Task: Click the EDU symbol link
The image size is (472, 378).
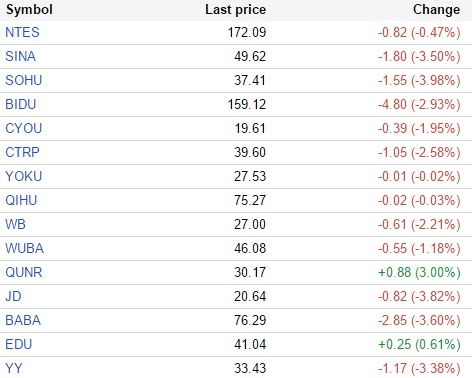Action: (x=19, y=344)
